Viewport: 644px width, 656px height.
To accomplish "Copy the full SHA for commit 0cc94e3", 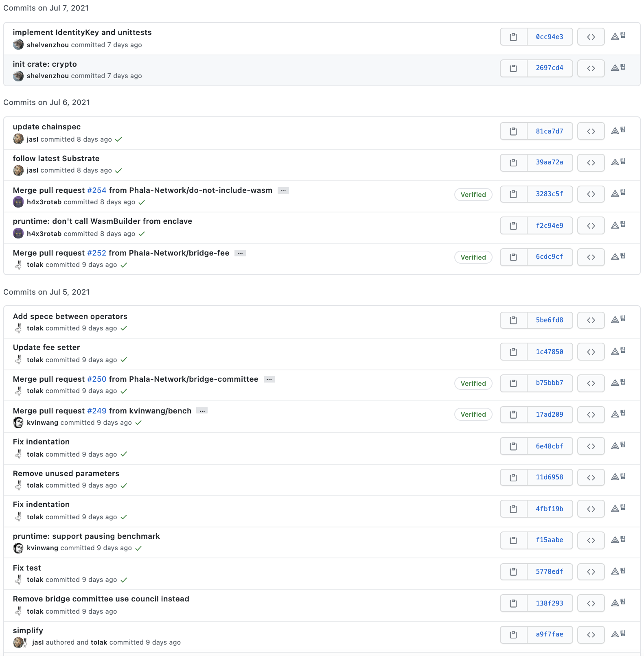I will click(513, 37).
